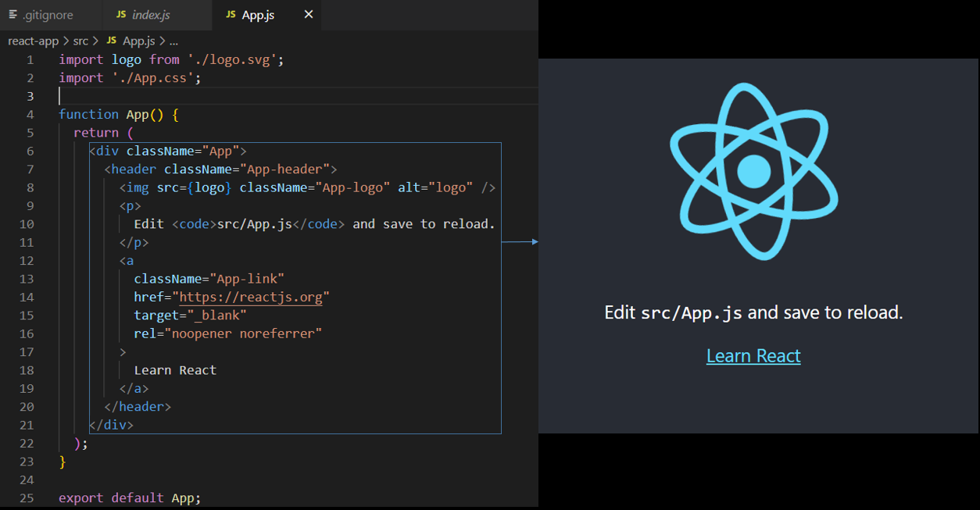Click the src/App.js text inside code tags
This screenshot has width=980, height=510.
254,224
